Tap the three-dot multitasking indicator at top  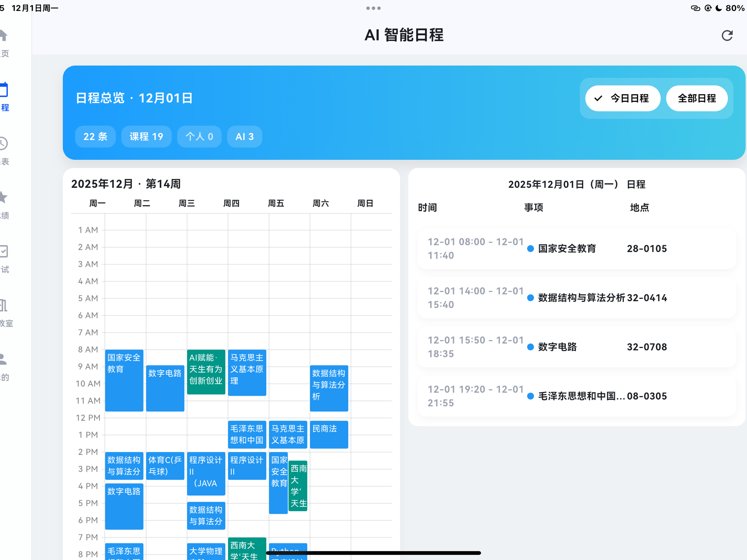(x=373, y=8)
